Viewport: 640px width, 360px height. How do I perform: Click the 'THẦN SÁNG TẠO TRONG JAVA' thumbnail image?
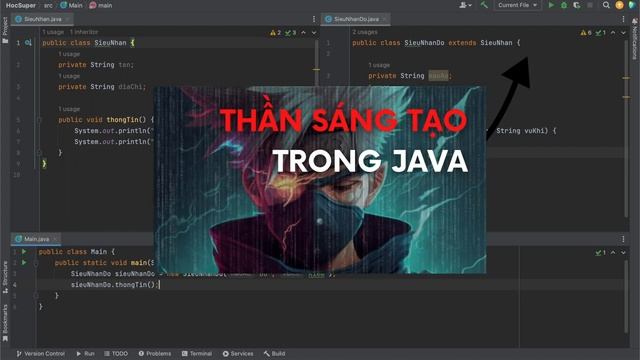tap(320, 180)
